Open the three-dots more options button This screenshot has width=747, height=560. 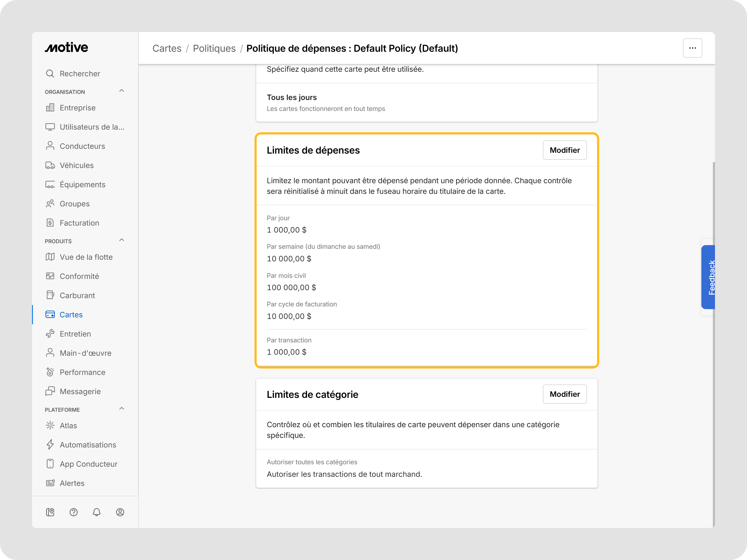tap(692, 48)
